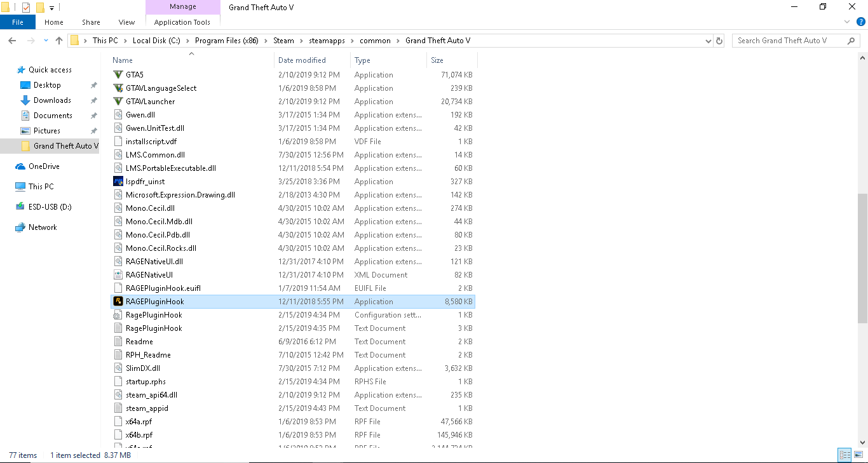Open Downloads in Quick access

coord(52,100)
